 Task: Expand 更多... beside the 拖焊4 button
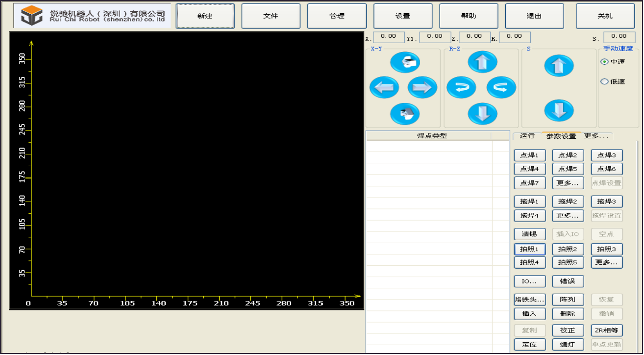[568, 215]
